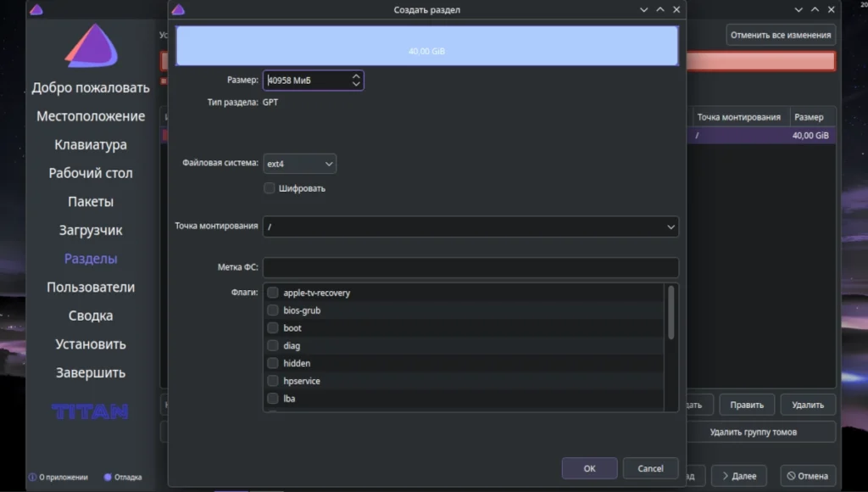Open the 'Добро пожаловать' step
Viewport: 868px width, 492px height.
coord(91,87)
